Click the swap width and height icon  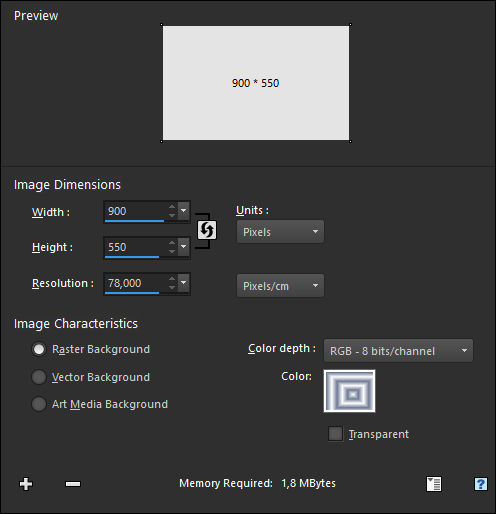coord(207,230)
